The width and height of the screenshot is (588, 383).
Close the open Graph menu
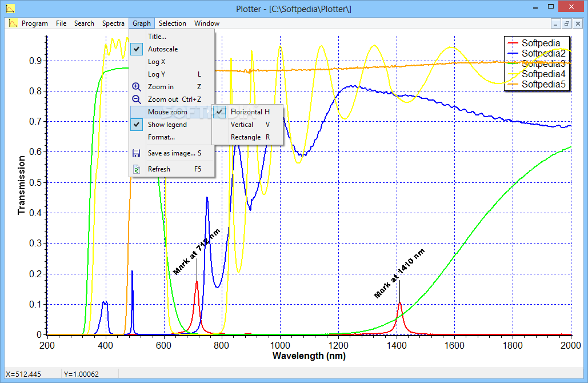point(142,23)
